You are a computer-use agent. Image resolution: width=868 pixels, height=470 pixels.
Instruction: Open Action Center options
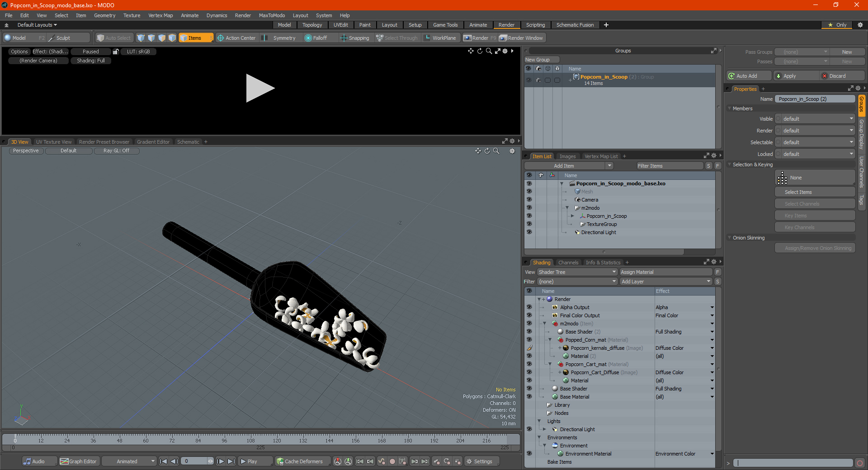tap(236, 38)
